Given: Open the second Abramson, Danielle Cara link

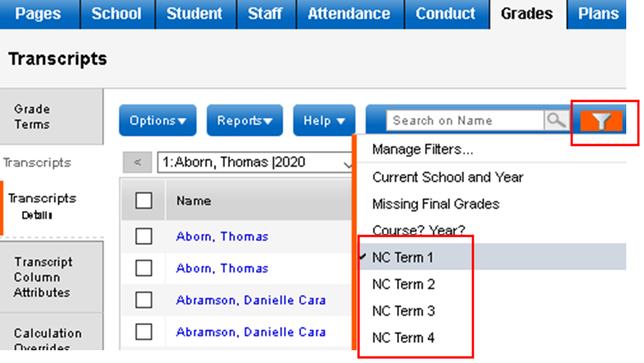Looking at the screenshot, I should (251, 332).
